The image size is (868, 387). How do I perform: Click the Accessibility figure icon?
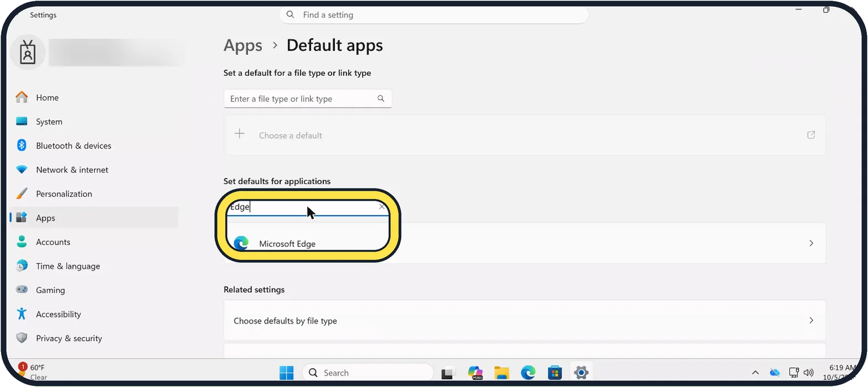click(22, 313)
